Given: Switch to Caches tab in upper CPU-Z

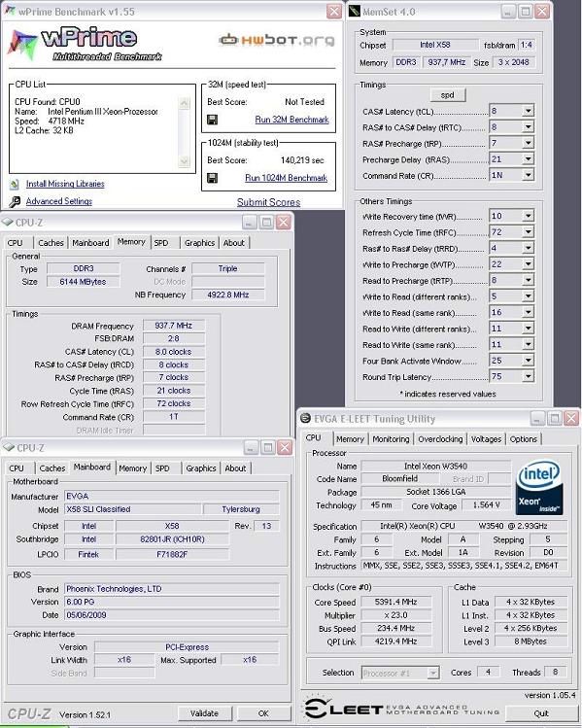Looking at the screenshot, I should click(x=51, y=243).
